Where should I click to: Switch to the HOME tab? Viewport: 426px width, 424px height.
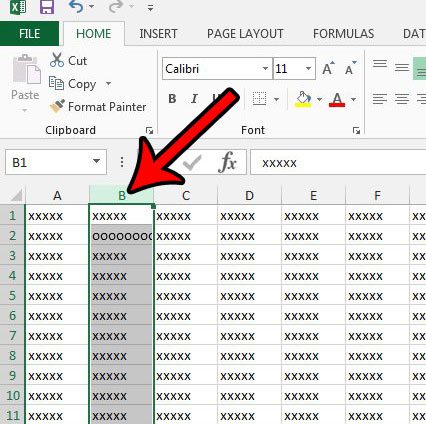94,34
